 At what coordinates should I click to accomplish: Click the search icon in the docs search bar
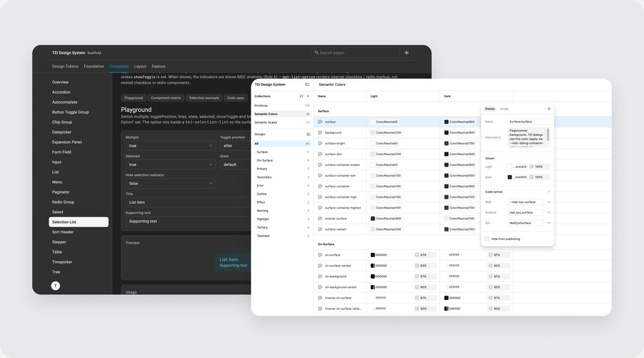[x=317, y=53]
